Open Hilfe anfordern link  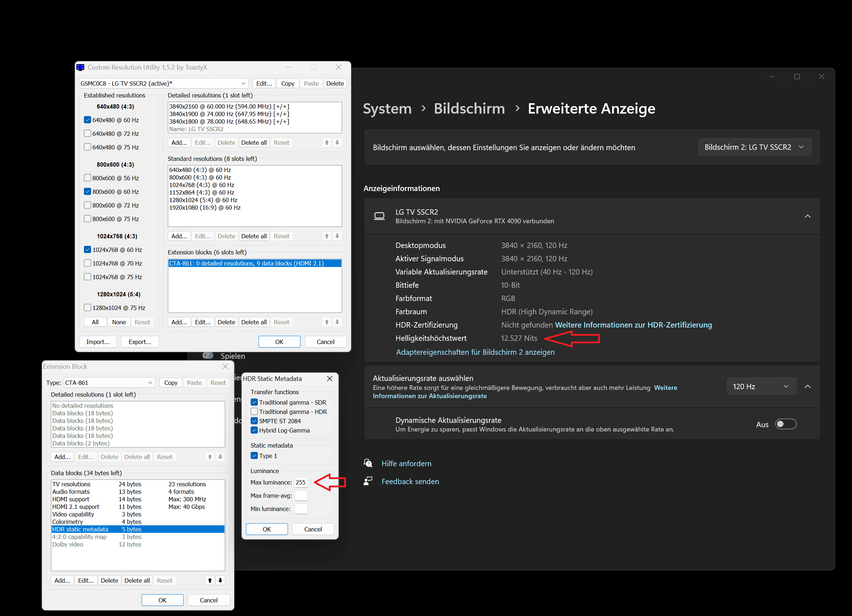click(407, 463)
